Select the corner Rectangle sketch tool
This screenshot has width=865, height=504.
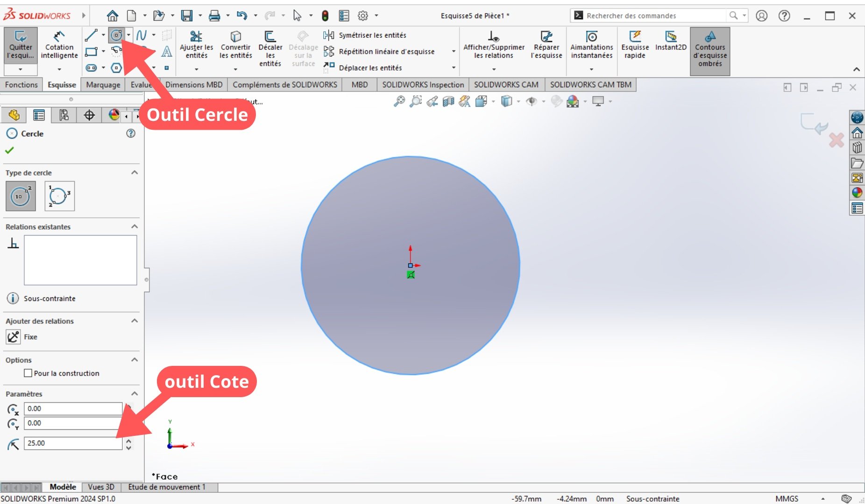91,51
